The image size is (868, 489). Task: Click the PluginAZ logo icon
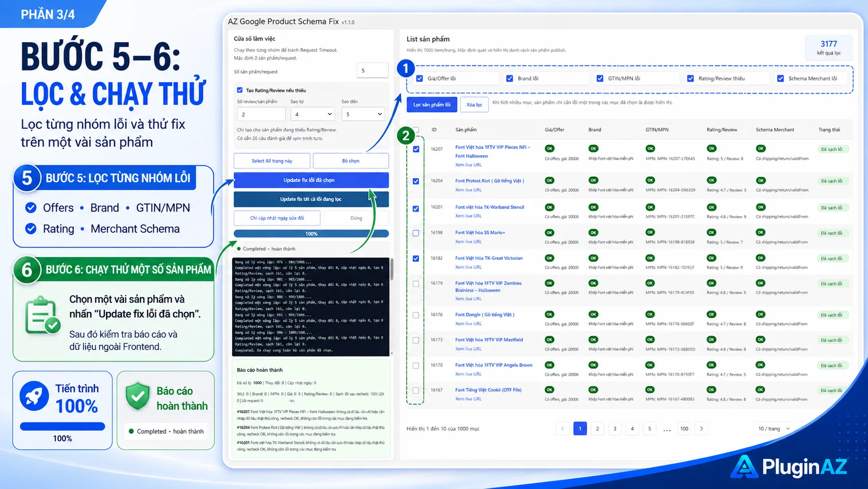744,466
